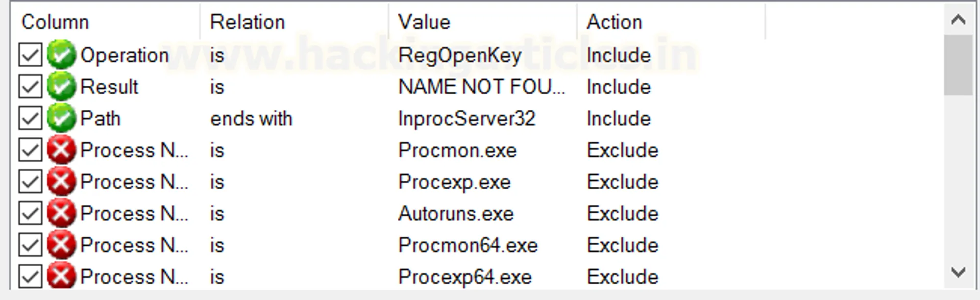The image size is (980, 300).
Task: Click red exclude icon for Procmon.exe row
Action: [61, 150]
